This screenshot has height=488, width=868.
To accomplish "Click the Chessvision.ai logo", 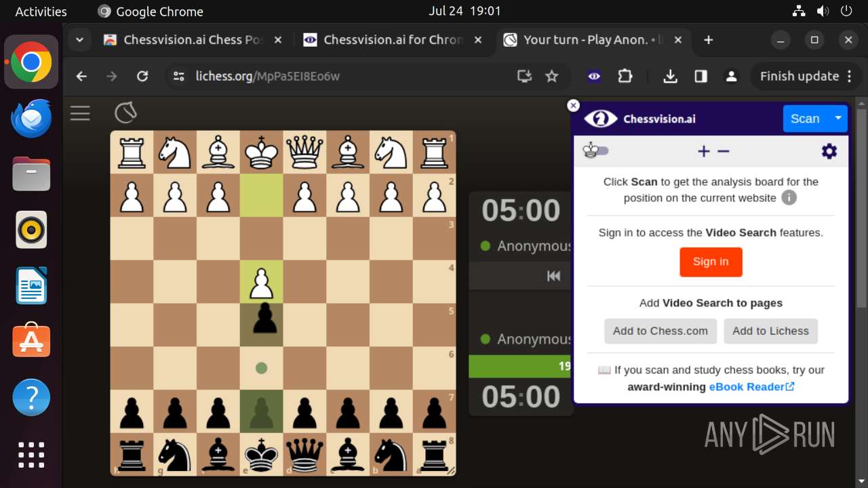I will pyautogui.click(x=639, y=119).
